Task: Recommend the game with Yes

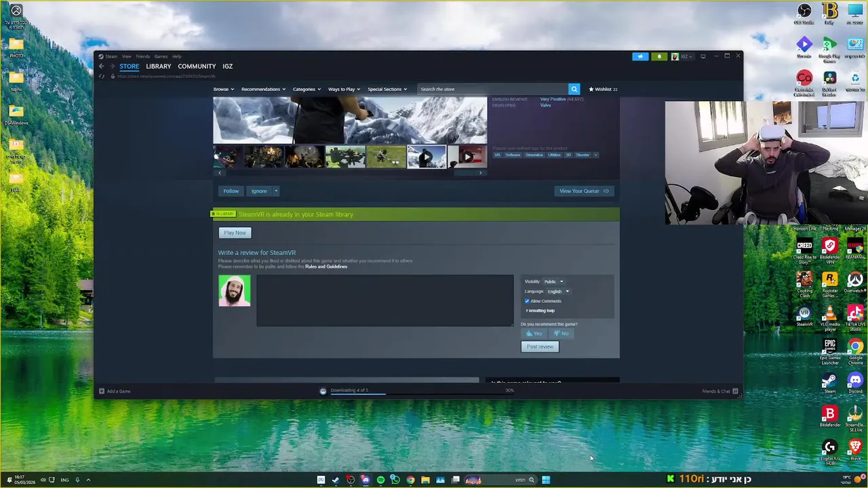Action: pos(534,333)
